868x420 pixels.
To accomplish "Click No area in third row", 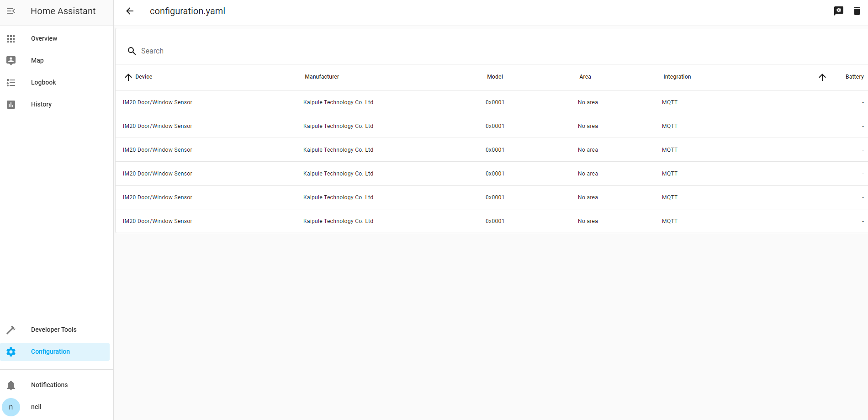I will [x=587, y=150].
